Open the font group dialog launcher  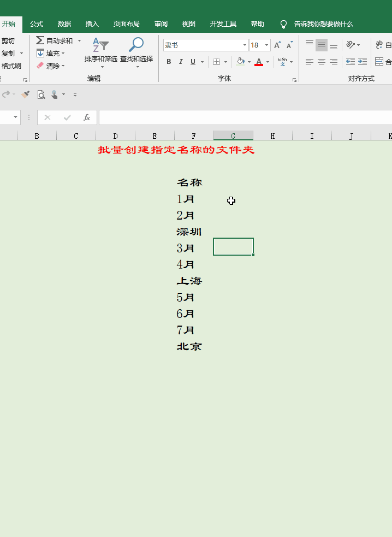click(x=294, y=80)
